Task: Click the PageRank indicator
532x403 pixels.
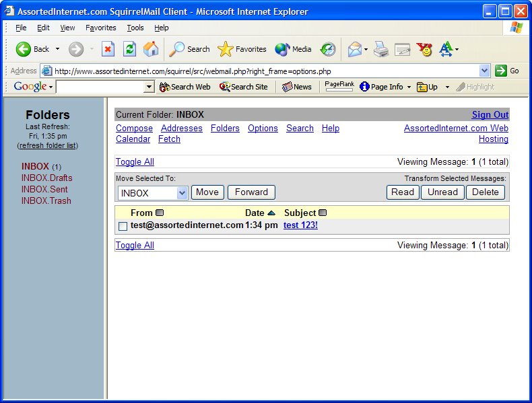Action: (x=339, y=86)
